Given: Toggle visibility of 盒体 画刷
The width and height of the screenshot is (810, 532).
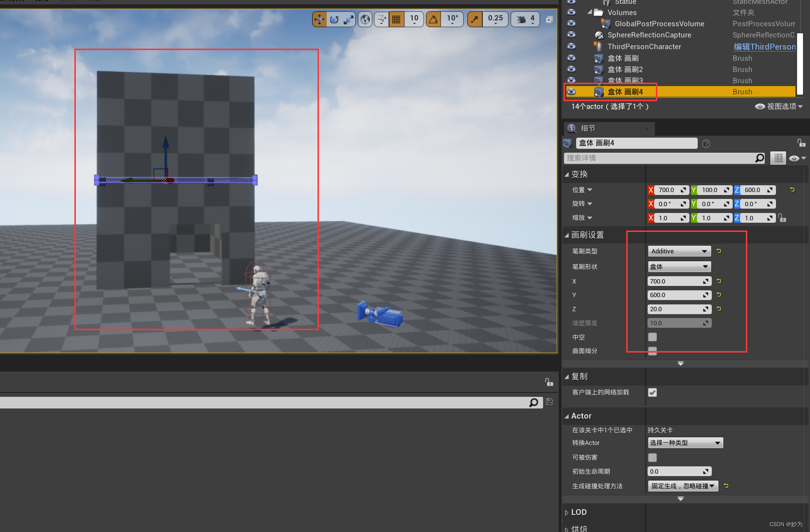Looking at the screenshot, I should 571,58.
